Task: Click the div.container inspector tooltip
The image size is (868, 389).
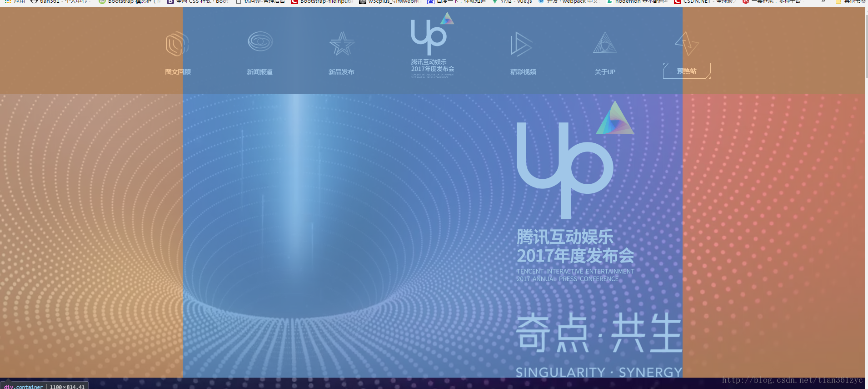Action: [45, 386]
